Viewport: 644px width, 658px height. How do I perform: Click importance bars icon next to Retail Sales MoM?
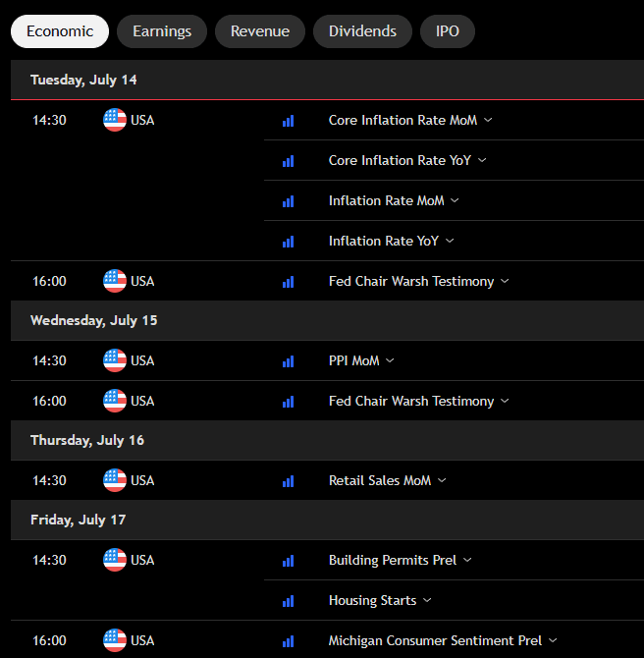(x=289, y=481)
